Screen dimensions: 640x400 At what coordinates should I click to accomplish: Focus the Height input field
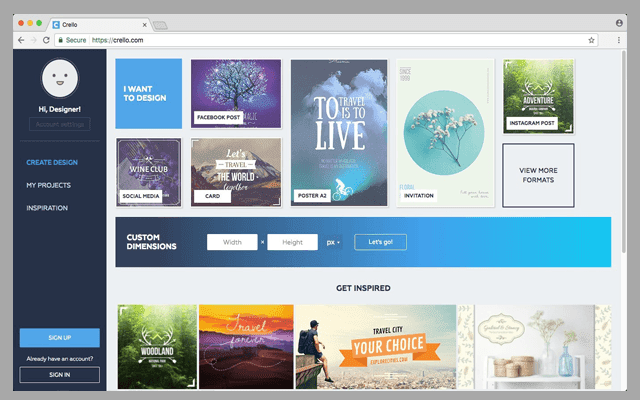pyautogui.click(x=293, y=242)
